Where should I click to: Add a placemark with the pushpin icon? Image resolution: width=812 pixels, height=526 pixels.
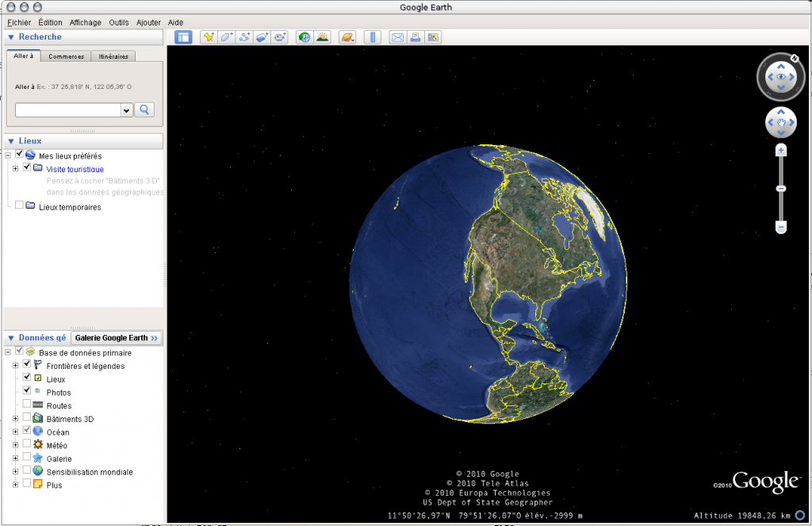click(209, 37)
